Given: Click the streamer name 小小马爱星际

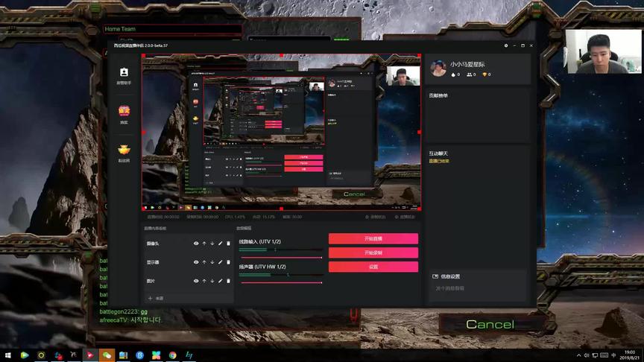Looking at the screenshot, I should click(x=467, y=65).
